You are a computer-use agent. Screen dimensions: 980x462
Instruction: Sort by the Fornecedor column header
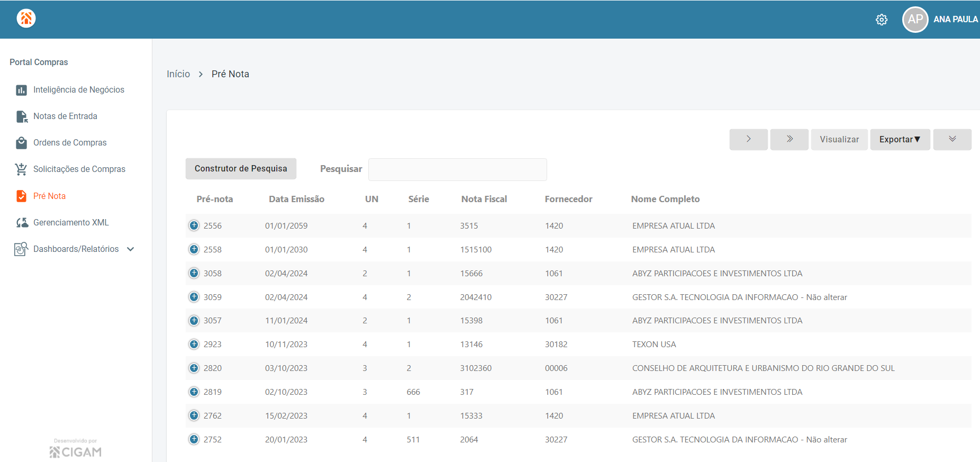pyautogui.click(x=569, y=199)
